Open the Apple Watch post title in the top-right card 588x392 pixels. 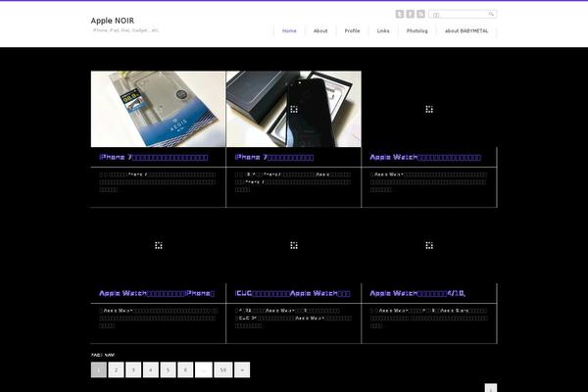[425, 157]
